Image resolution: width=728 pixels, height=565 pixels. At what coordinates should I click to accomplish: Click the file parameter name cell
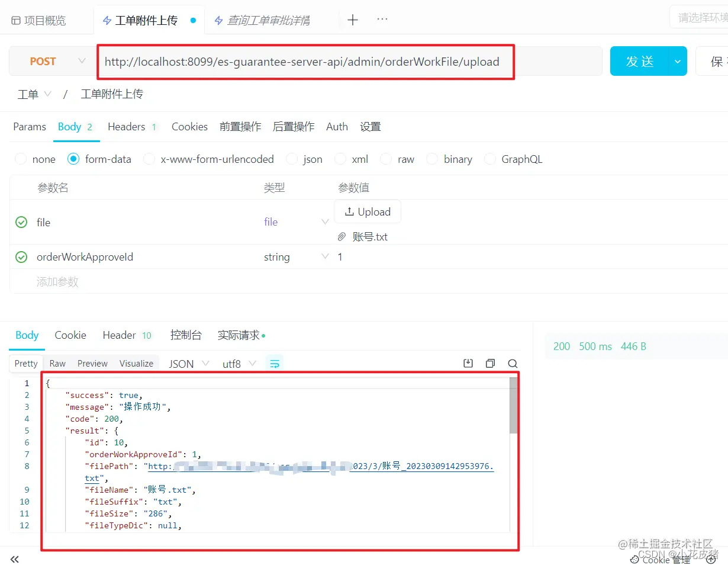point(44,222)
